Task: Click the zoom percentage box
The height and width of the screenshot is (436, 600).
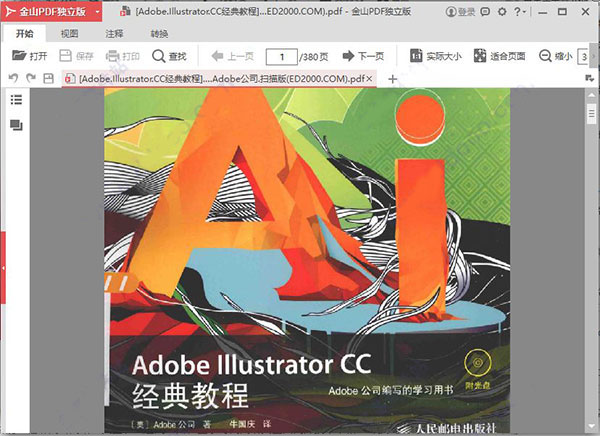Action: click(583, 57)
